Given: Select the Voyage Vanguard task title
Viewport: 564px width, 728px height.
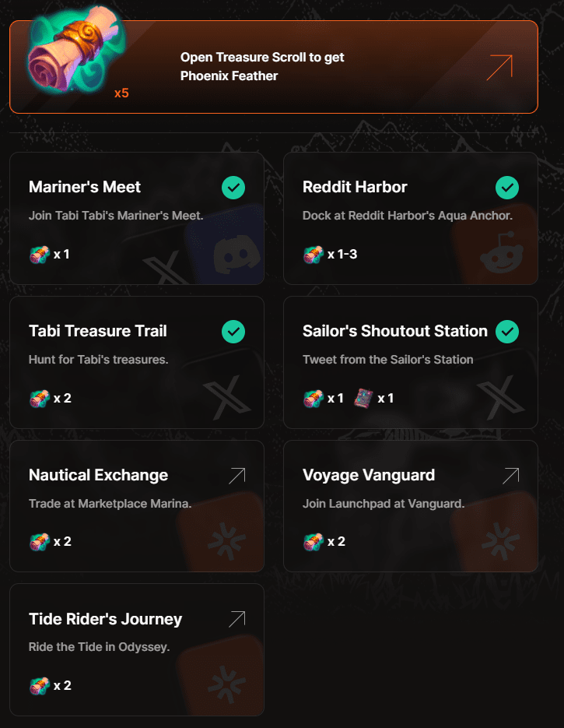Looking at the screenshot, I should coord(369,475).
